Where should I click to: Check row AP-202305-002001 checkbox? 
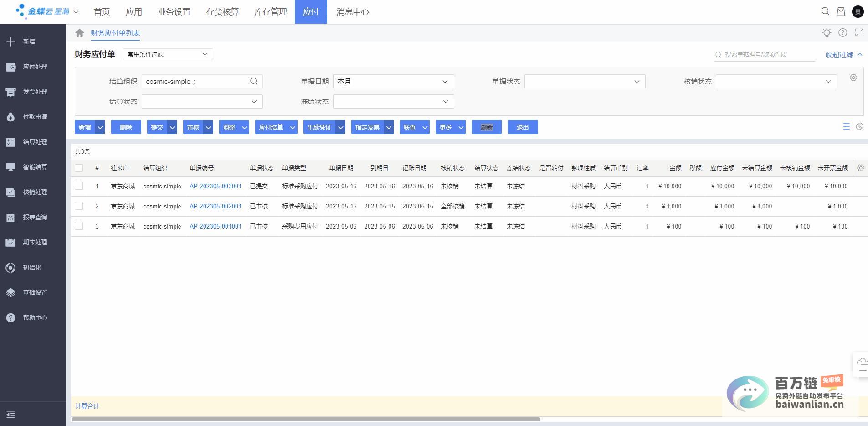click(79, 206)
